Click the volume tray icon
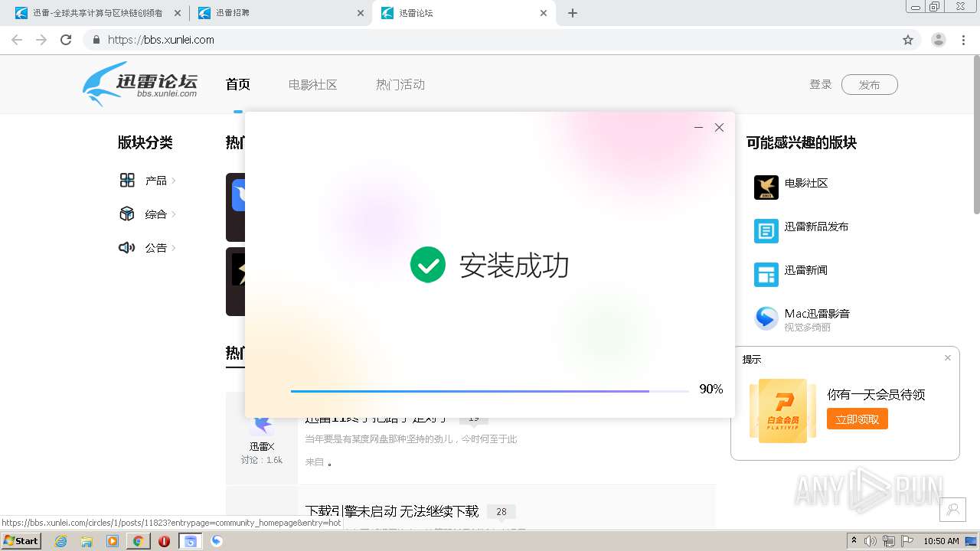 coord(871,541)
